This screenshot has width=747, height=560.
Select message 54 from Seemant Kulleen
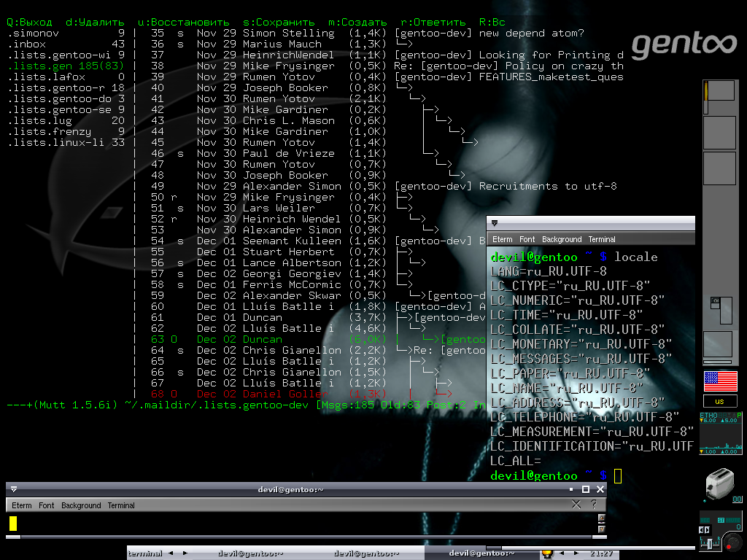click(x=318, y=241)
